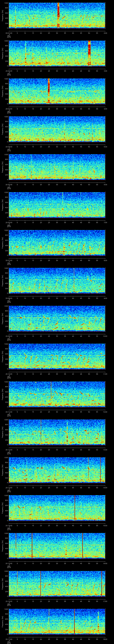114x644 pixels.
Task: Click the 20:07:00 start time label
Action: [9, 260]
